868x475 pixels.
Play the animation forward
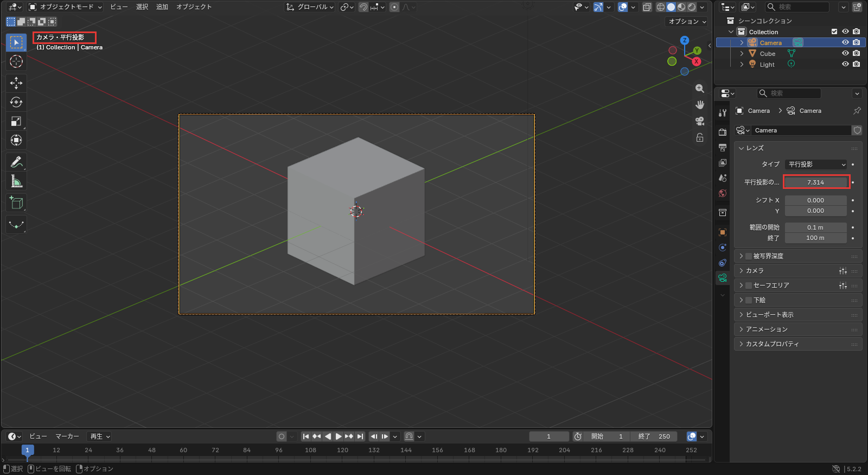[339, 436]
